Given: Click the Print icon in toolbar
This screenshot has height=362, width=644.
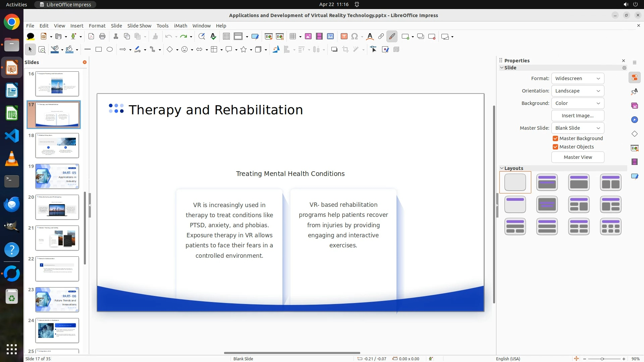Looking at the screenshot, I should pyautogui.click(x=102, y=37).
